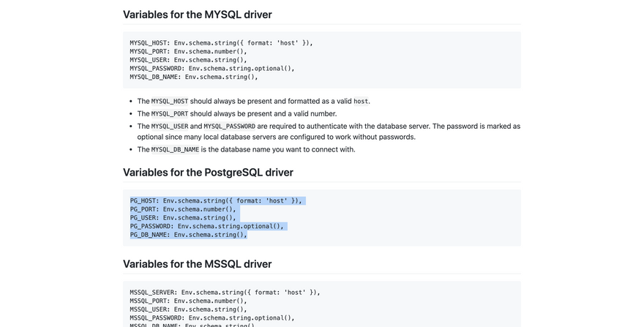Click the inline MYSQL_PORT code in the second bullet
The image size is (644, 327).
tap(170, 114)
